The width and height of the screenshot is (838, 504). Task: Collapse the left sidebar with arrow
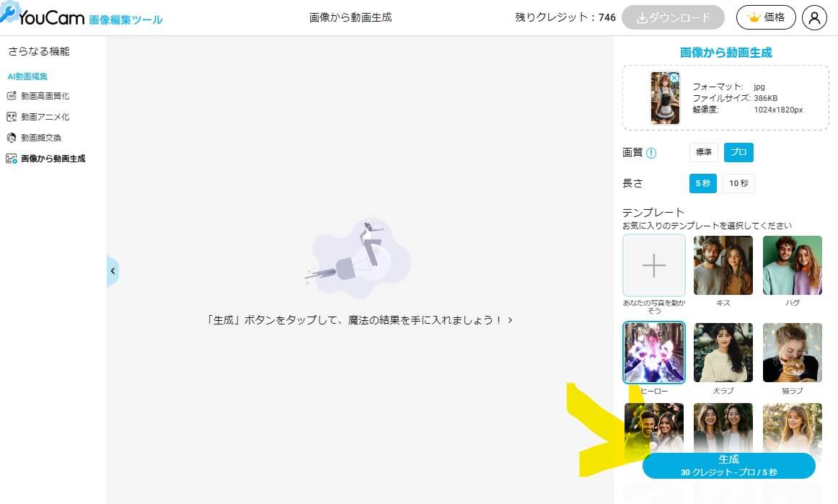pyautogui.click(x=113, y=271)
